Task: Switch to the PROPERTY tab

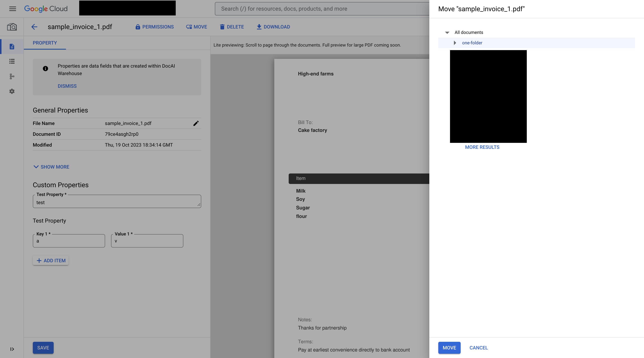Action: pyautogui.click(x=45, y=43)
